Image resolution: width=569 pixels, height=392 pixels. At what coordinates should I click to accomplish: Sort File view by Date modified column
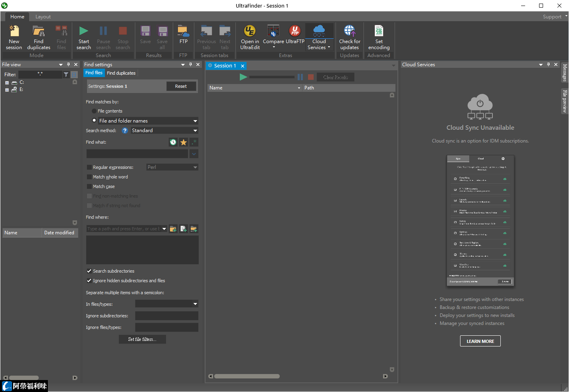click(x=60, y=233)
